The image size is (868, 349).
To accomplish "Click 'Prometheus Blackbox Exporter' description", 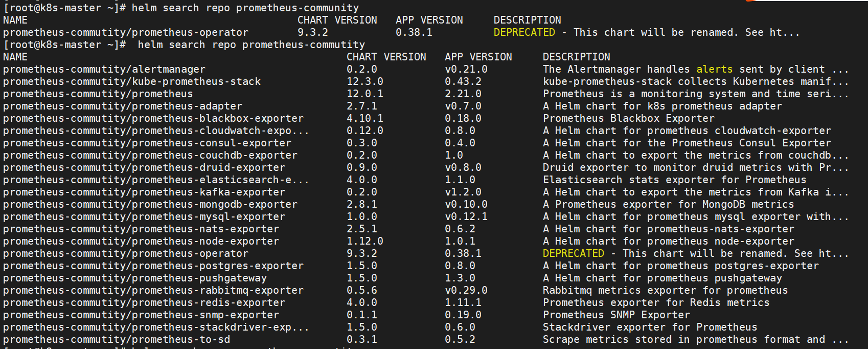I will (629, 118).
